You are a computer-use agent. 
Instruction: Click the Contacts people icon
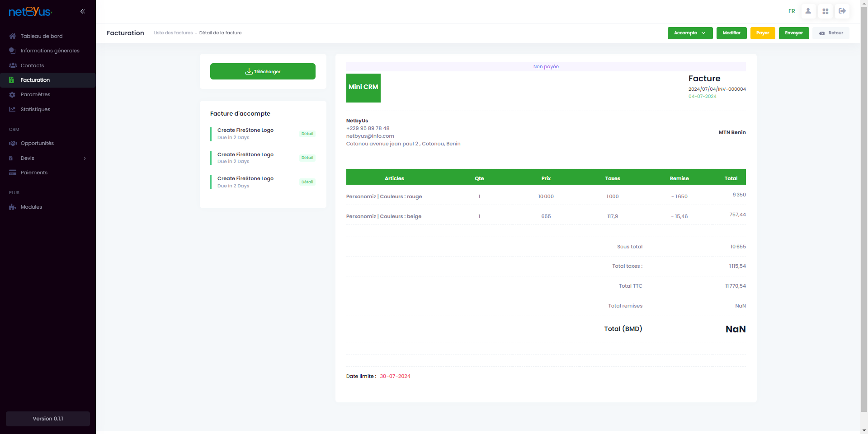click(13, 65)
